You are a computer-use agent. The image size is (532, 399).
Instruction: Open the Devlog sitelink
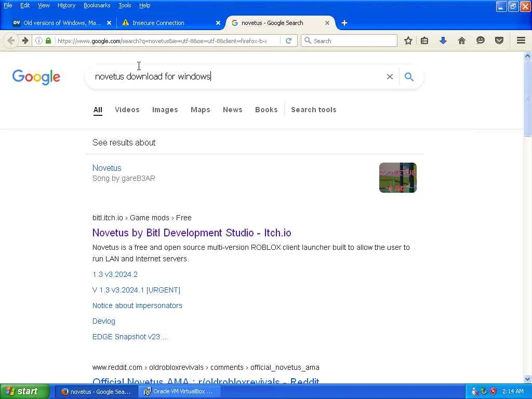(x=104, y=321)
